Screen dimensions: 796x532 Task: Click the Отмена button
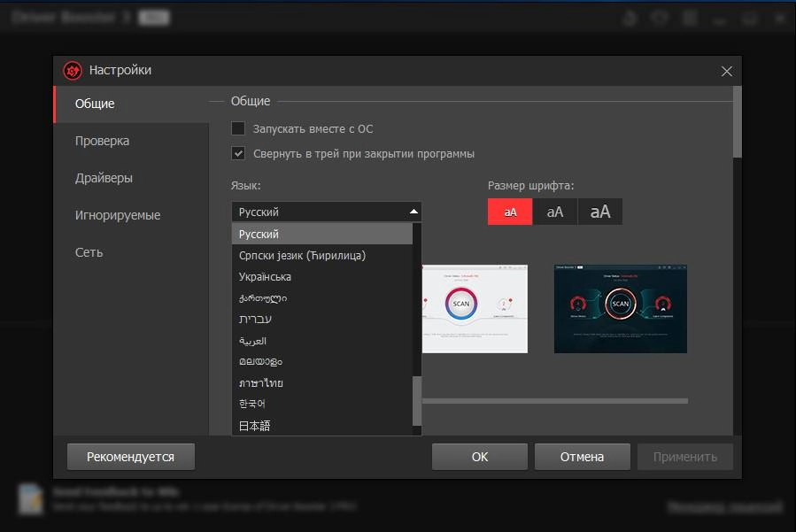click(x=583, y=457)
